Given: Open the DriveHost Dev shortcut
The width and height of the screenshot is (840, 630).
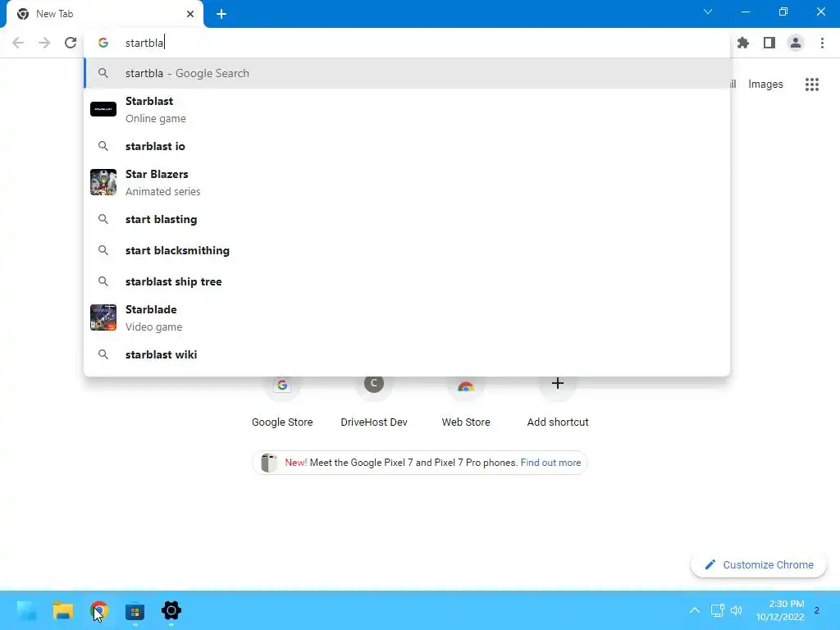Looking at the screenshot, I should [374, 402].
